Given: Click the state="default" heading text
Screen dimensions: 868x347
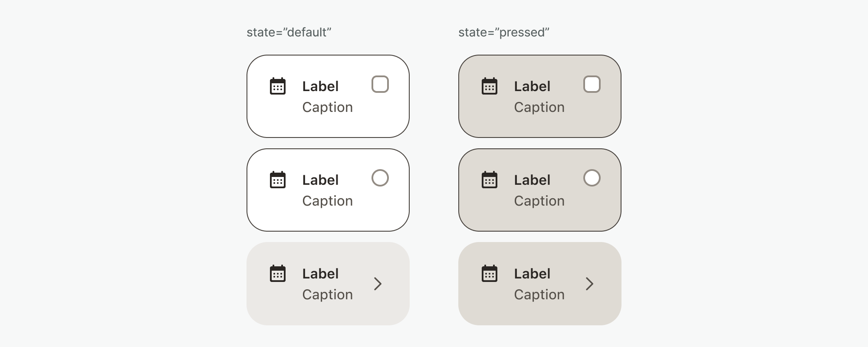Looking at the screenshot, I should 289,33.
